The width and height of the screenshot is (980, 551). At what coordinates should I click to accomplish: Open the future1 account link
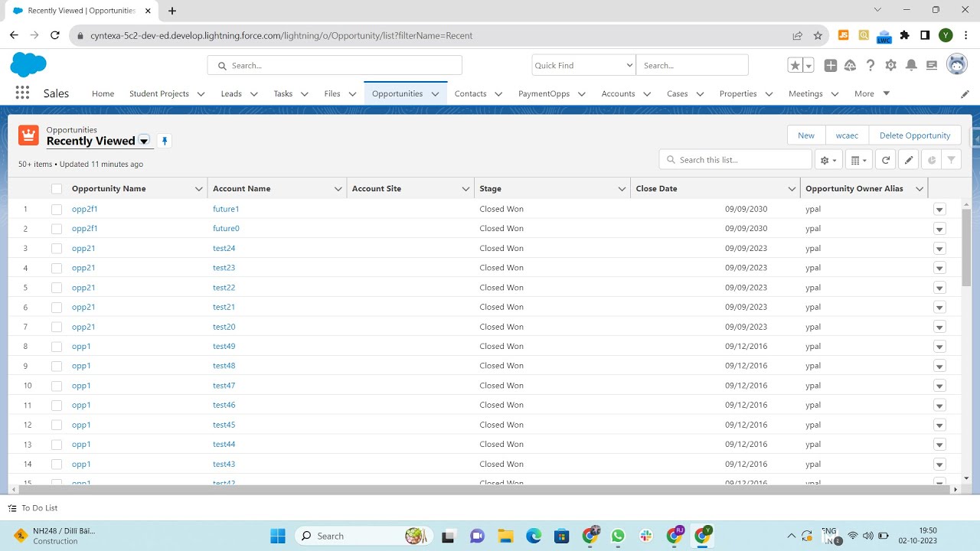[x=226, y=209]
